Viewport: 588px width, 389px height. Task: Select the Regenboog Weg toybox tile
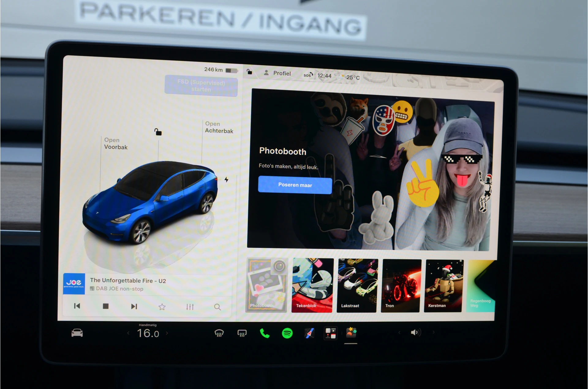(x=480, y=286)
